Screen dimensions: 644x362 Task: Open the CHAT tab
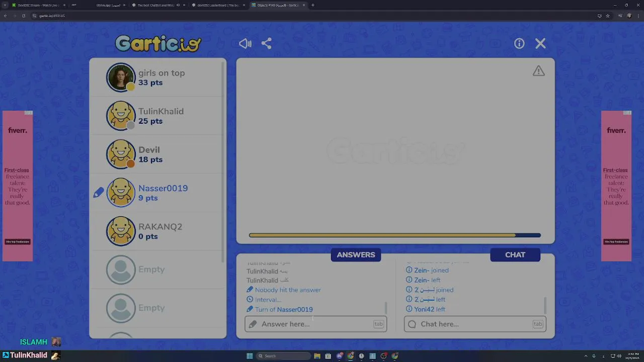(x=515, y=255)
